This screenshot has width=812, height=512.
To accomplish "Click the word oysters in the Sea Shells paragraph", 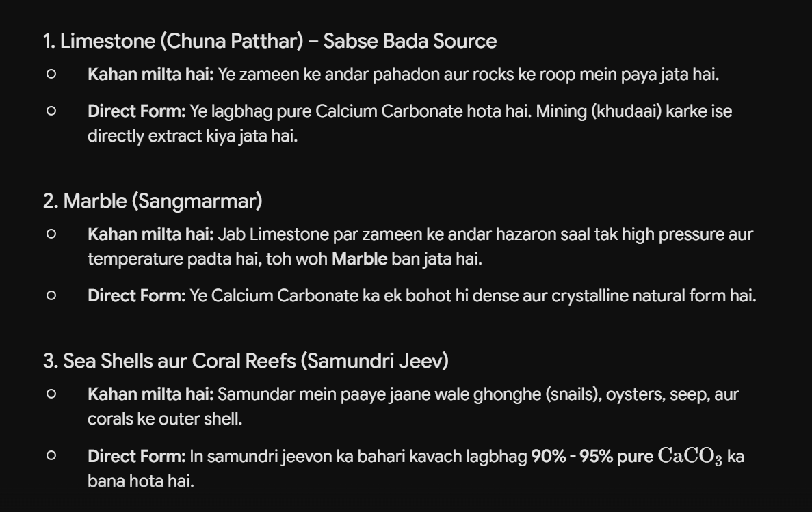I will [x=636, y=395].
